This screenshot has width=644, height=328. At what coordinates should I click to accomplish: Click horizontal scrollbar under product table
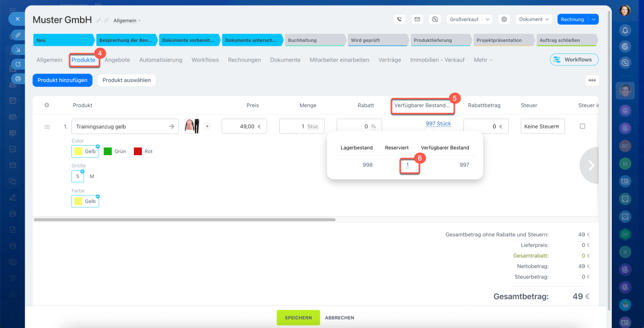(185, 220)
